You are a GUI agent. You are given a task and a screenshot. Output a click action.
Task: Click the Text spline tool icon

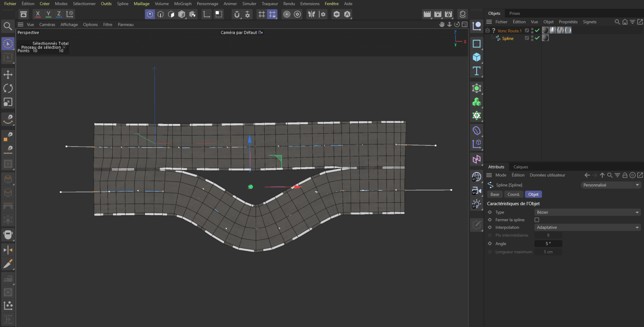click(x=476, y=71)
